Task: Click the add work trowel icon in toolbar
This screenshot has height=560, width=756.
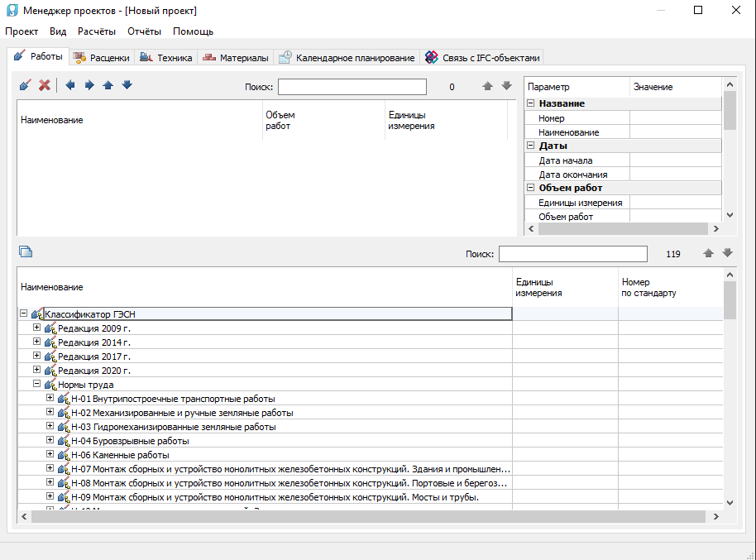Action: click(26, 85)
